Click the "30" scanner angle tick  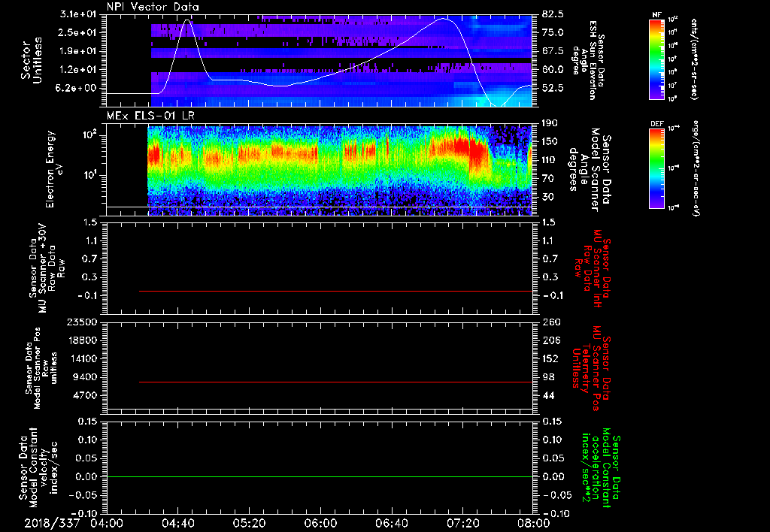[548, 198]
